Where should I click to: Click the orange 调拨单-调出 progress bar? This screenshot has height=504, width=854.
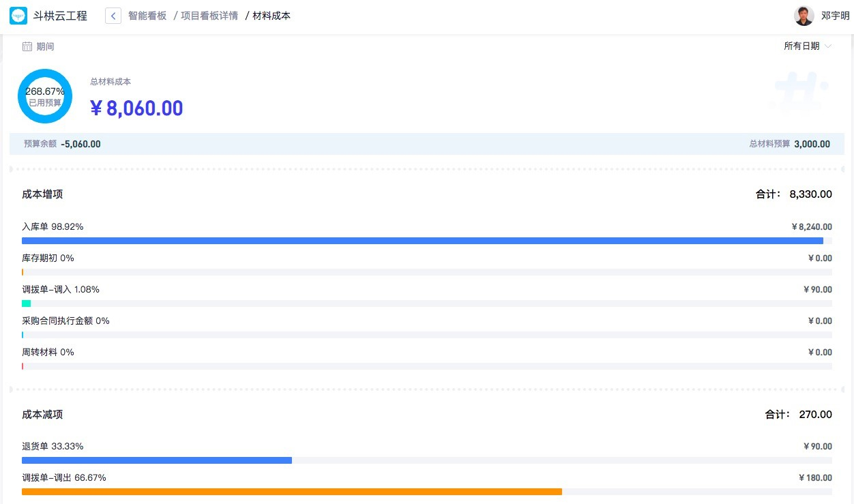(x=292, y=492)
